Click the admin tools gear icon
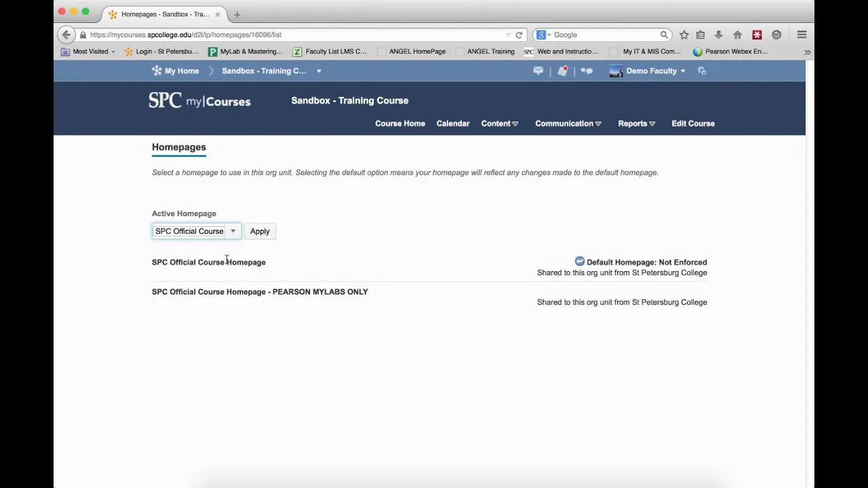This screenshot has height=488, width=868. pyautogui.click(x=702, y=70)
